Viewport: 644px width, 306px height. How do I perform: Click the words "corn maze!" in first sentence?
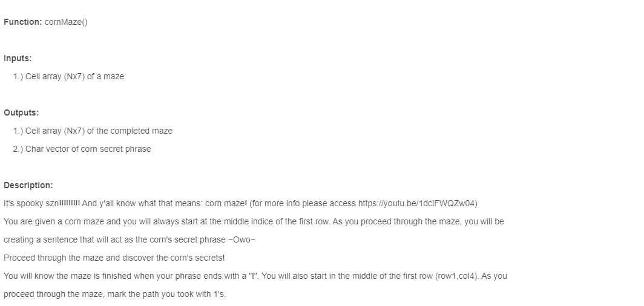point(226,203)
